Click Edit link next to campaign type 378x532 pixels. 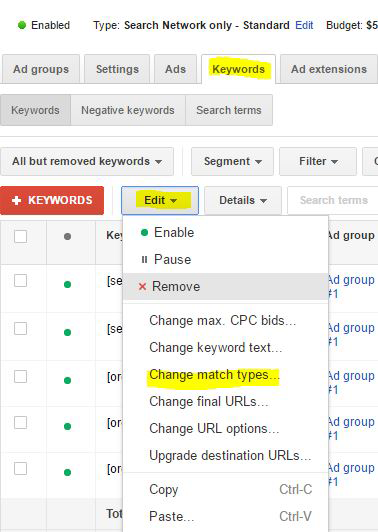point(304,25)
